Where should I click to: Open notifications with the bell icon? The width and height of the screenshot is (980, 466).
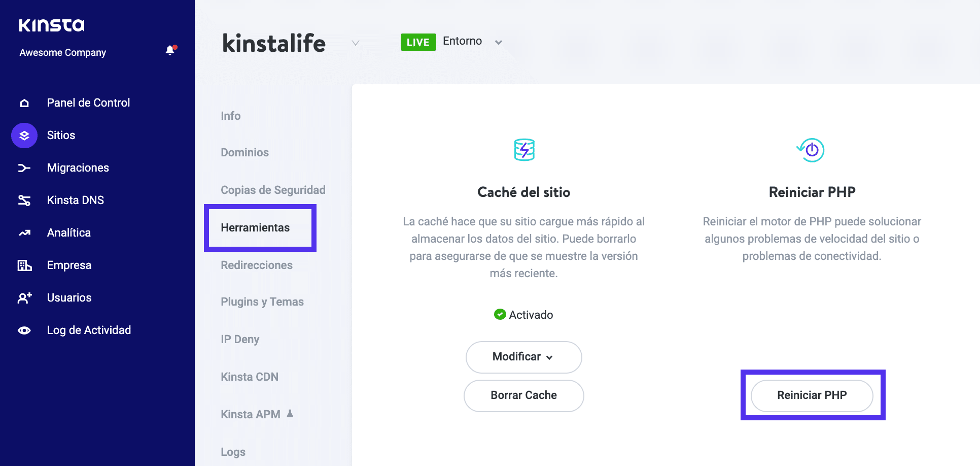pos(169,50)
